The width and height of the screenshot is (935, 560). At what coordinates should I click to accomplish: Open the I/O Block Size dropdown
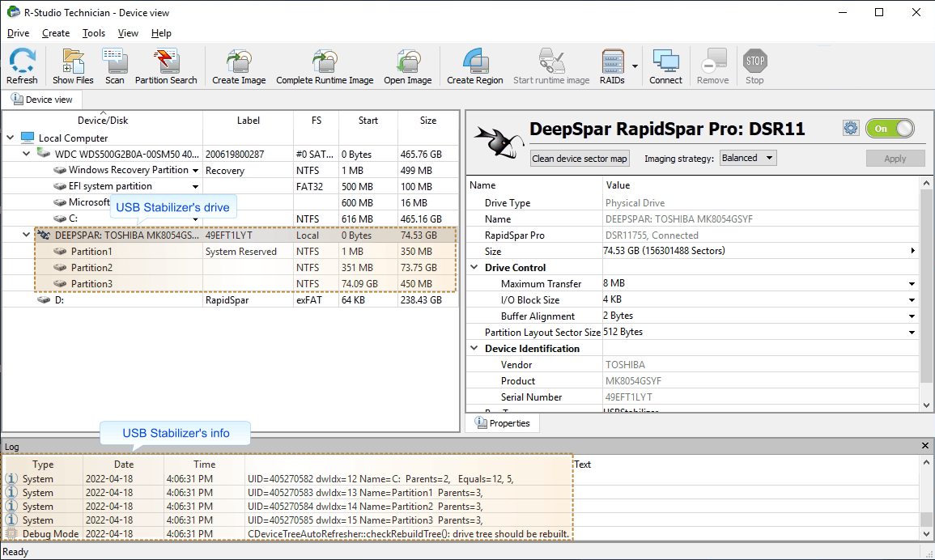912,300
